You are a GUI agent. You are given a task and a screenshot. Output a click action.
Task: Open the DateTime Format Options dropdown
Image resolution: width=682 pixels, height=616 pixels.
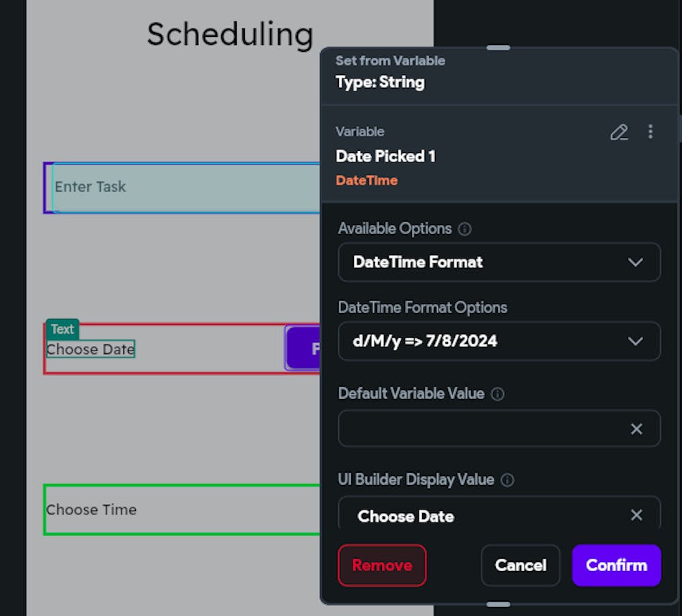[x=499, y=341]
